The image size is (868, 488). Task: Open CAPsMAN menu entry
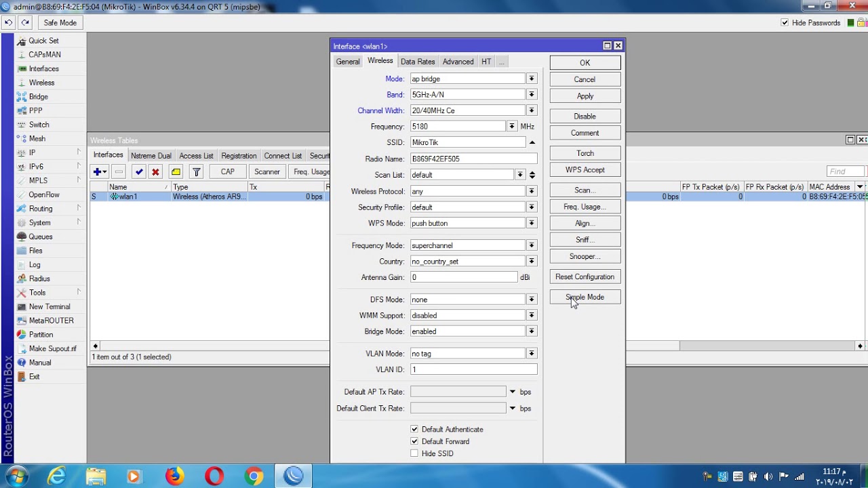click(x=44, y=54)
